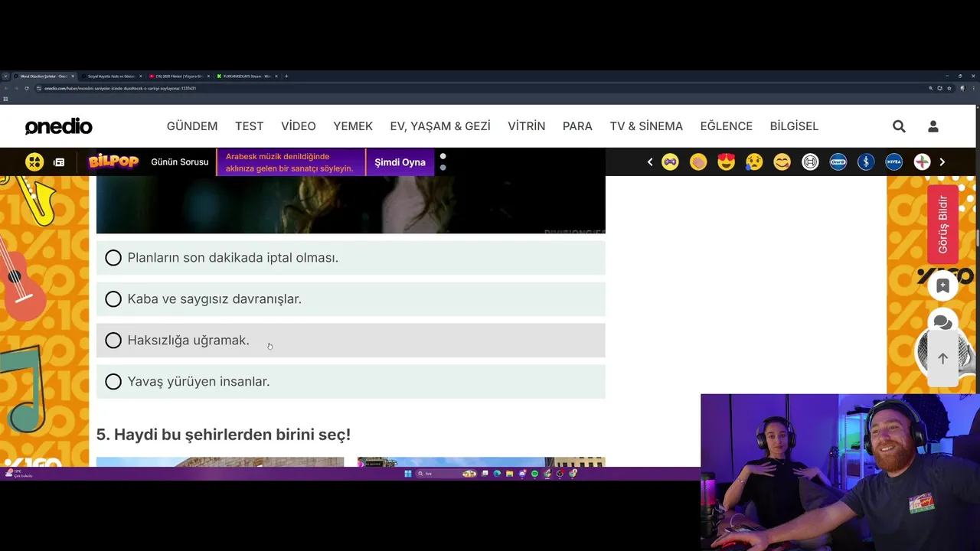
Task: Select the game controller emoji icon
Action: tap(670, 161)
